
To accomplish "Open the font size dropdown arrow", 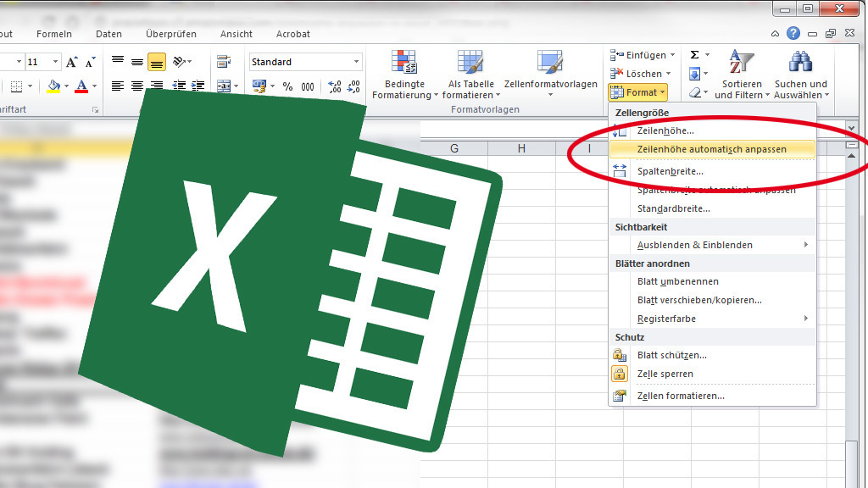I will (x=55, y=62).
